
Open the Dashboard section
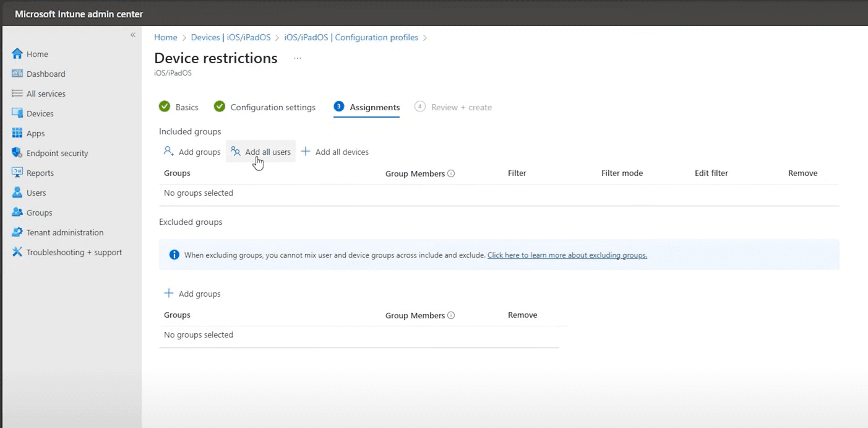pyautogui.click(x=45, y=74)
